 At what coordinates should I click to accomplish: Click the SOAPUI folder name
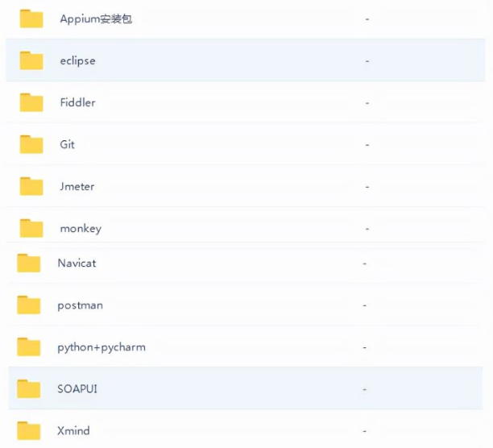(x=77, y=389)
